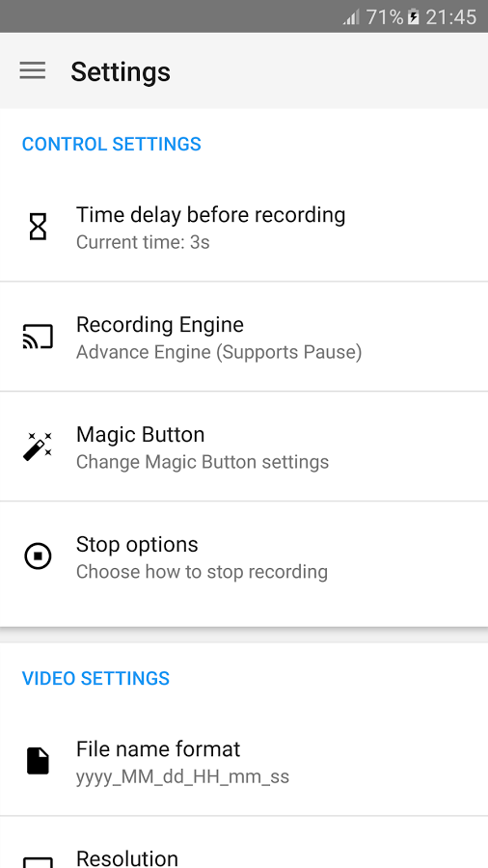
Task: Tap the cast Recording Engine icon
Action: click(x=38, y=337)
